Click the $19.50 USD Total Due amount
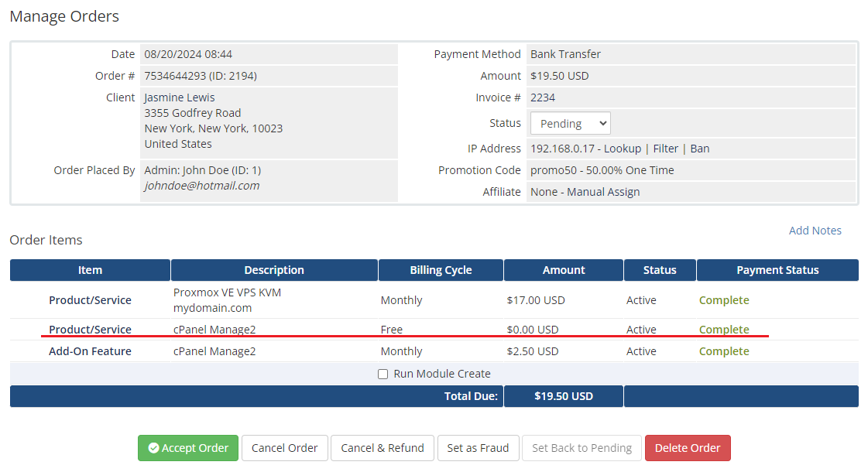This screenshot has height=472, width=868. 564,396
